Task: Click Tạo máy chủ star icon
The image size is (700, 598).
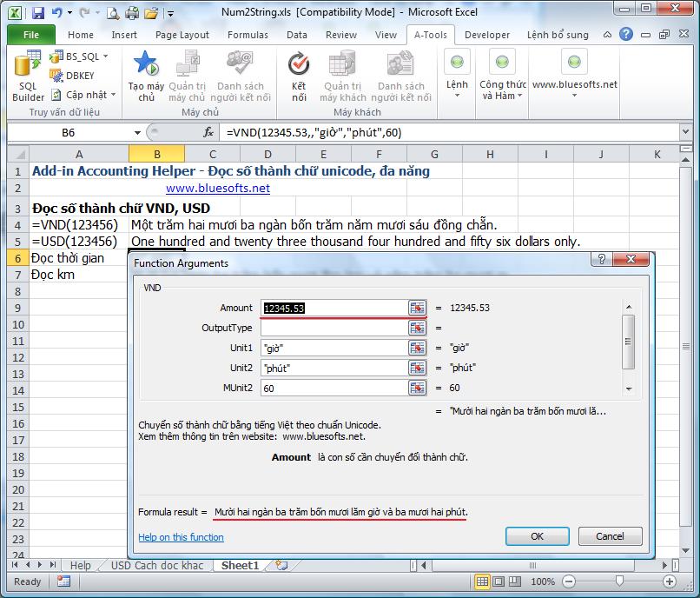Action: pyautogui.click(x=146, y=64)
